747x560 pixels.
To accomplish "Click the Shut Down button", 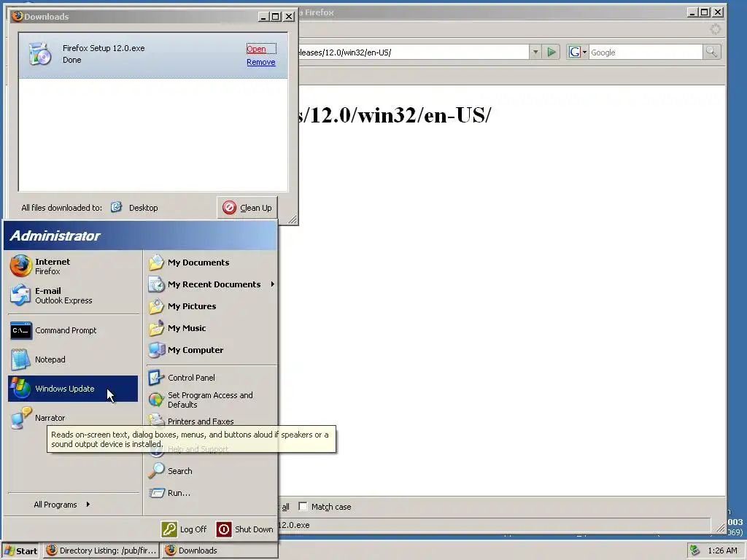I will pyautogui.click(x=245, y=529).
